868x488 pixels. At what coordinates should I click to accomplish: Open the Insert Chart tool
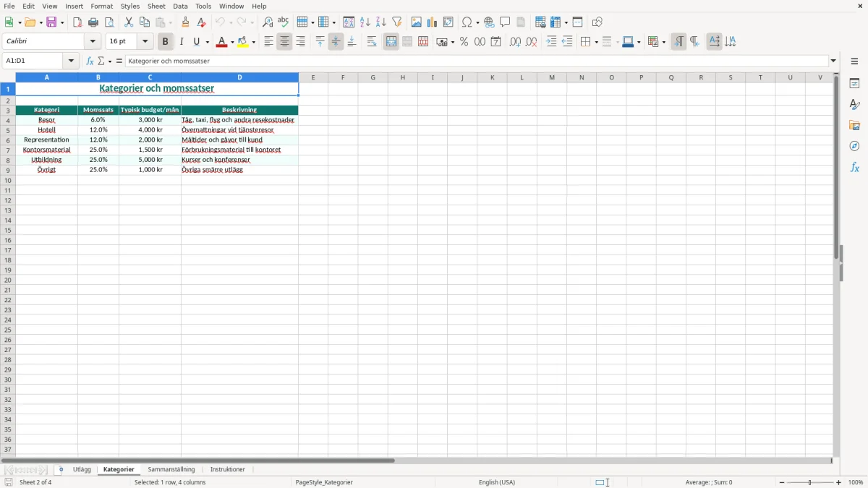click(433, 22)
